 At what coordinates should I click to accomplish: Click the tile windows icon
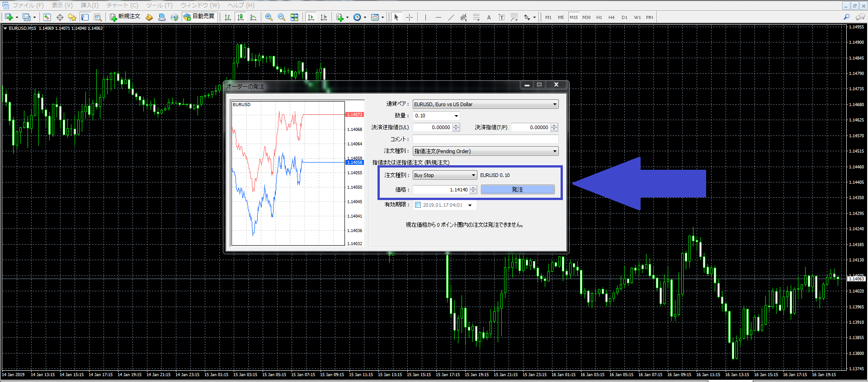click(294, 17)
